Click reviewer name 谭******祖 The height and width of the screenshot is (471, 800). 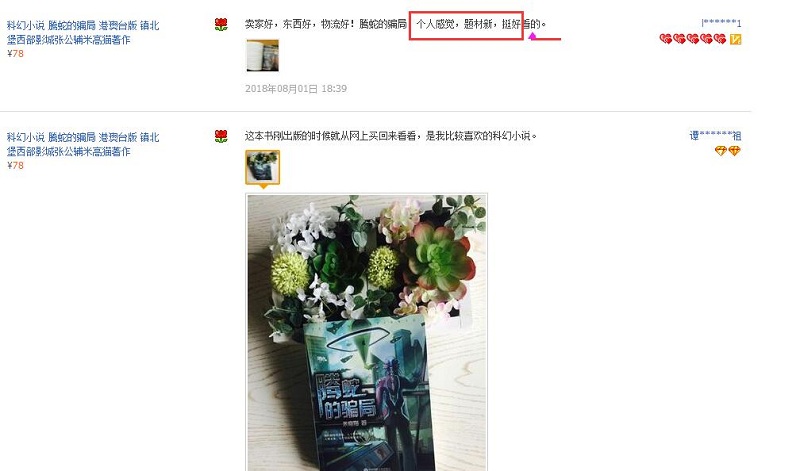[x=715, y=136]
